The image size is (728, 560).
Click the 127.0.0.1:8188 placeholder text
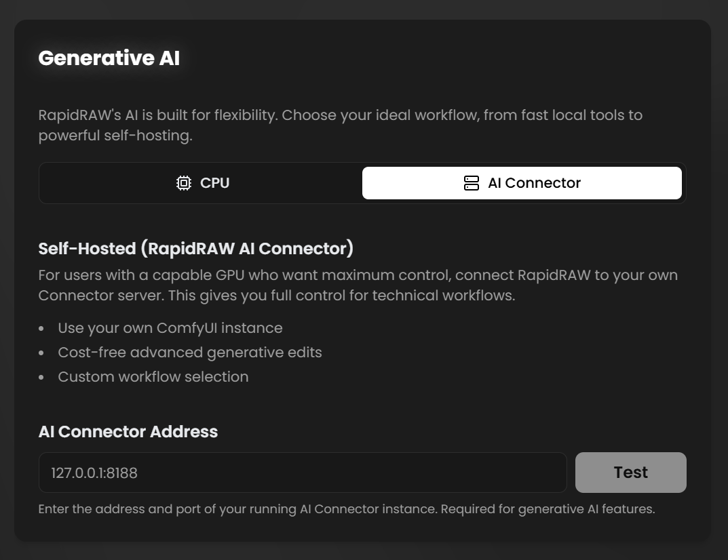(x=94, y=473)
